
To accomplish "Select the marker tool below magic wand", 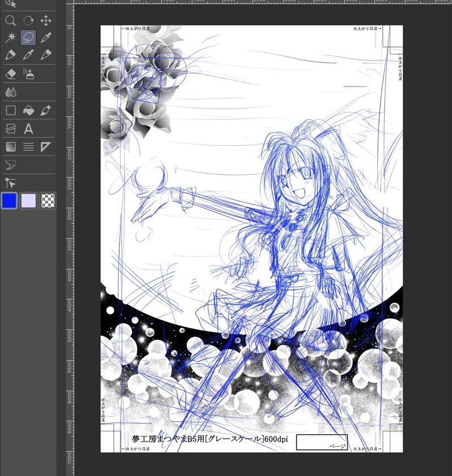I will pyautogui.click(x=10, y=55).
